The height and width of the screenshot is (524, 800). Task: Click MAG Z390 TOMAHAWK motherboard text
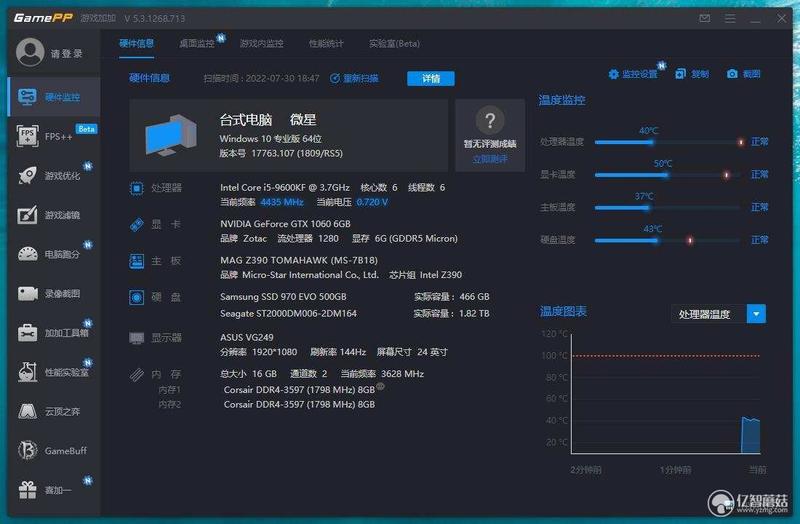click(299, 260)
